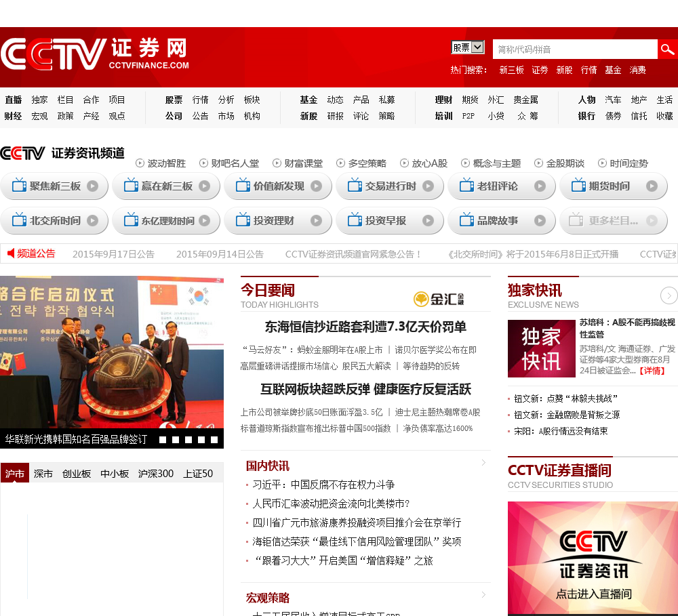Open the 基金 nav menu item
The image size is (678, 616).
(x=308, y=100)
